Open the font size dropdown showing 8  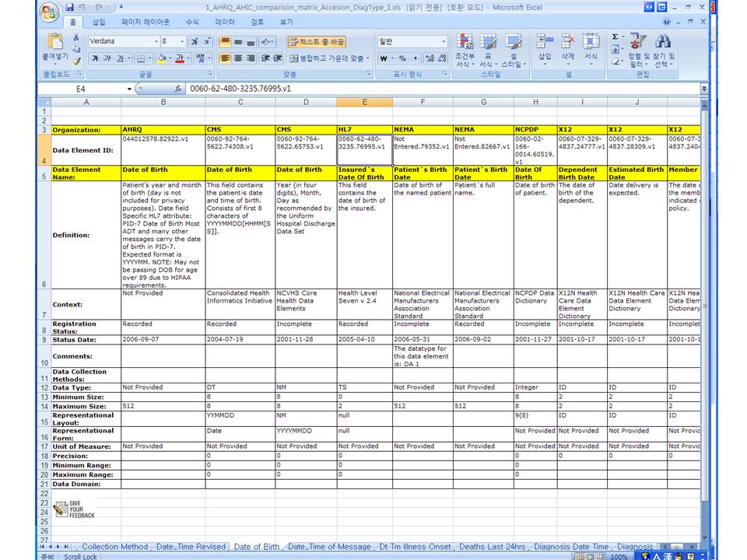click(x=182, y=42)
